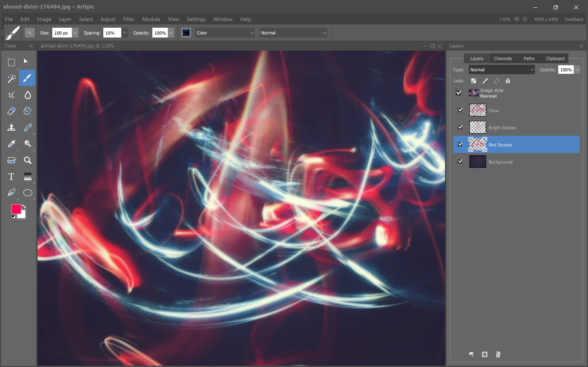Expand the brush Size dropdown
588x367 pixels.
[75, 33]
